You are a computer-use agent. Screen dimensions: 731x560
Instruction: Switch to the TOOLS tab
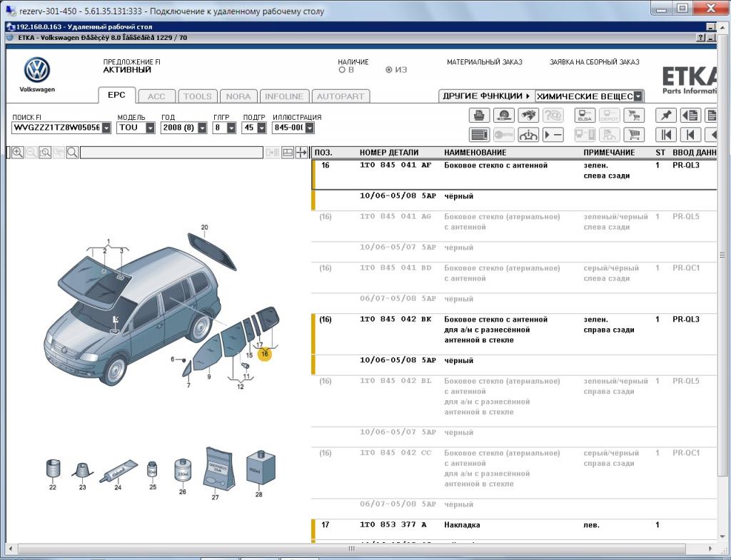coord(197,96)
